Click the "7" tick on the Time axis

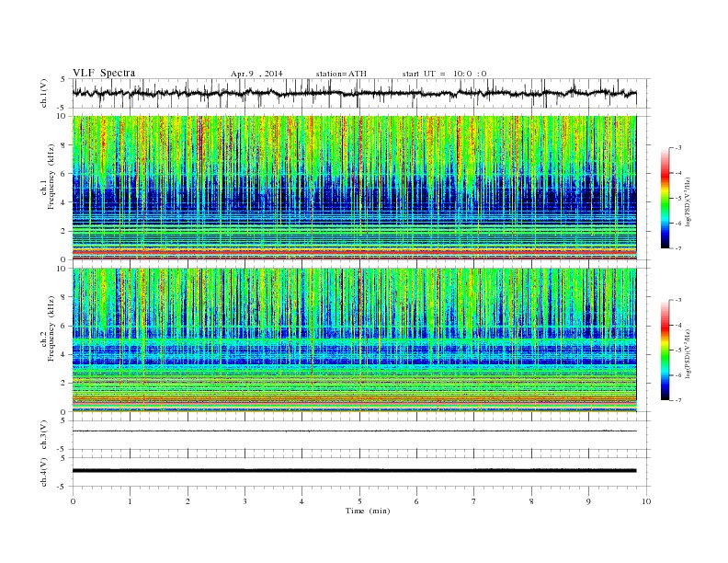(474, 501)
